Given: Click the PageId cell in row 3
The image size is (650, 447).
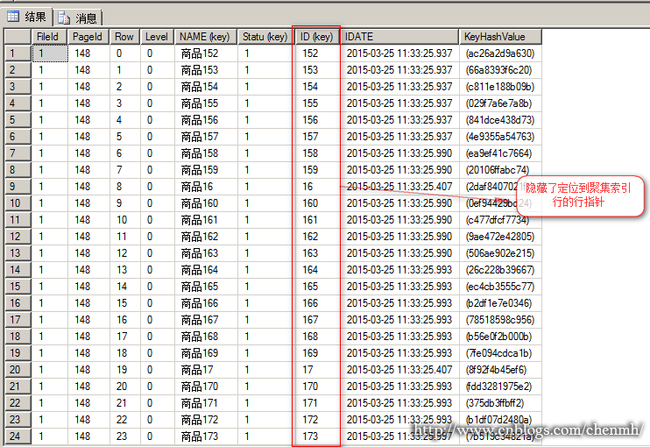Looking at the screenshot, I should 88,87.
